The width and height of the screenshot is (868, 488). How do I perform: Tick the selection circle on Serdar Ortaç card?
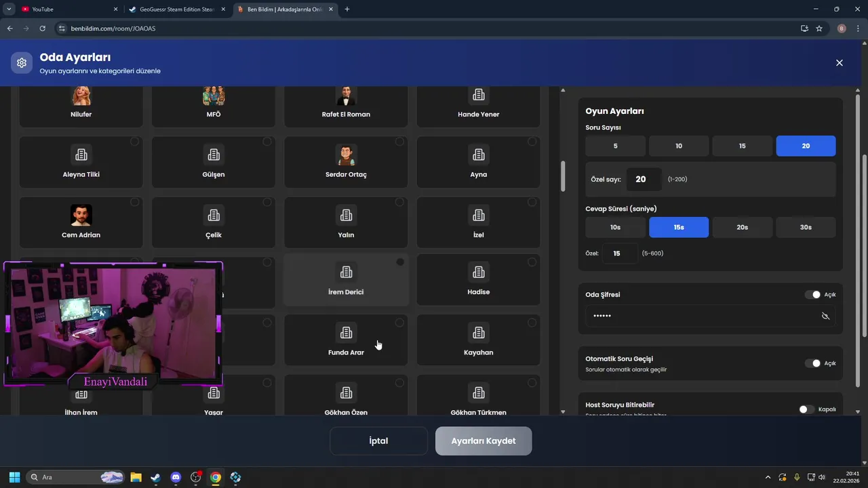click(399, 142)
